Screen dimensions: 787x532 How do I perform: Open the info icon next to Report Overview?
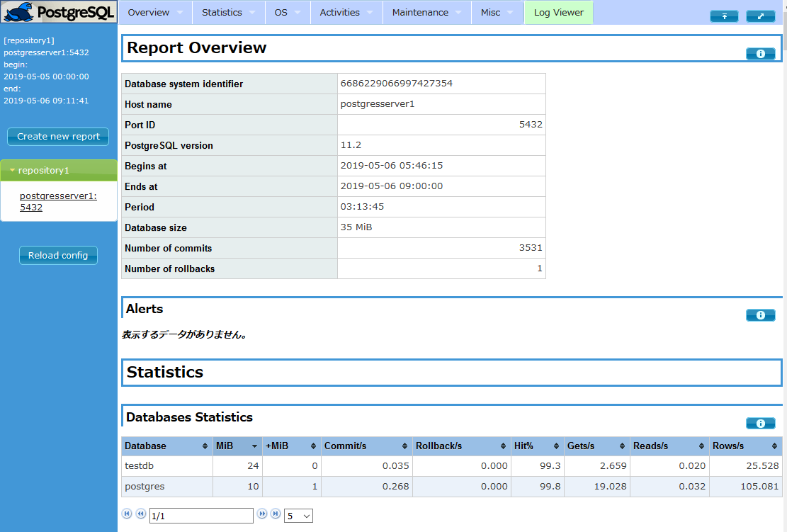coord(760,53)
